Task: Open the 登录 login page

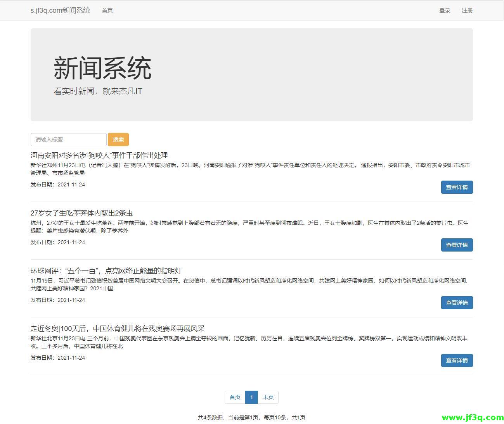Action: pyautogui.click(x=445, y=10)
